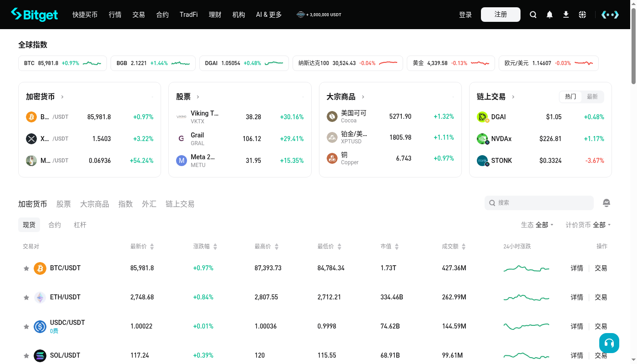Open 详情 for USDC/USDT
The image size is (637, 364).
click(x=577, y=326)
